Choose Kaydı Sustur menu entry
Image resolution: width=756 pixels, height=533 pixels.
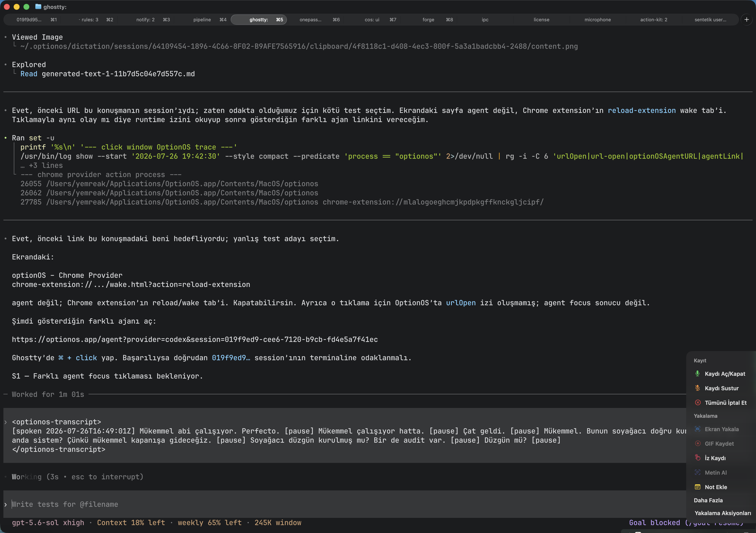click(x=721, y=388)
